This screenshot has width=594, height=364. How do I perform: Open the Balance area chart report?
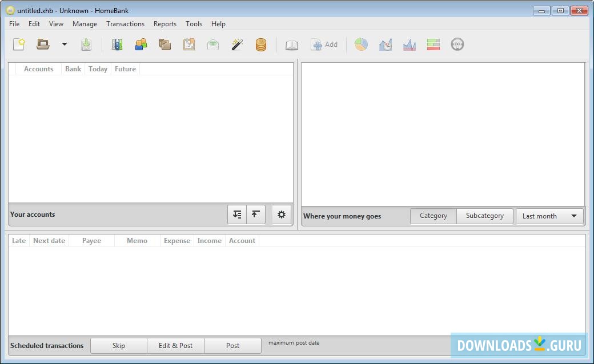click(409, 45)
